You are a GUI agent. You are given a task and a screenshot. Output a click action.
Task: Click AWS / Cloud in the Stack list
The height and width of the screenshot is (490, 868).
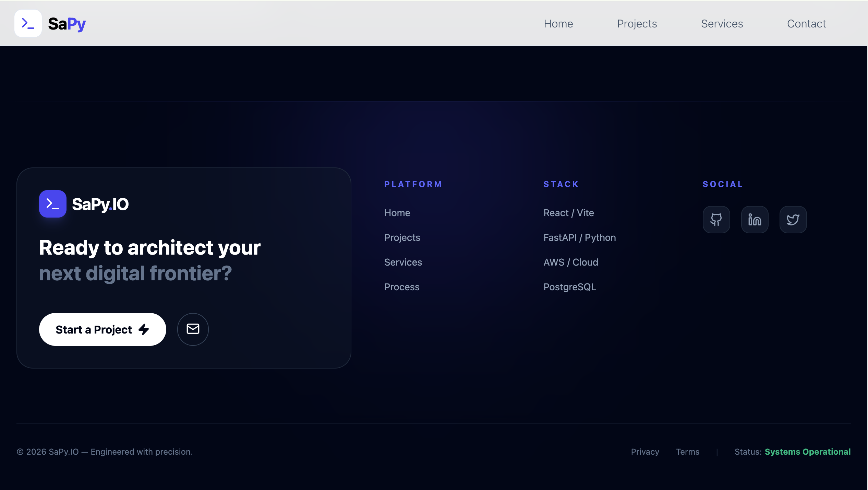click(571, 262)
